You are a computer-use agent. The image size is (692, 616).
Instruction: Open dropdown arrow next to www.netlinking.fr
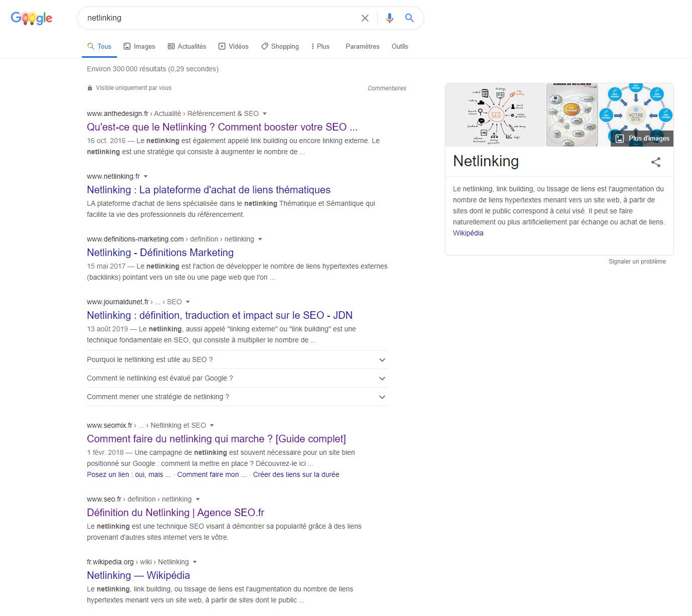tap(146, 176)
